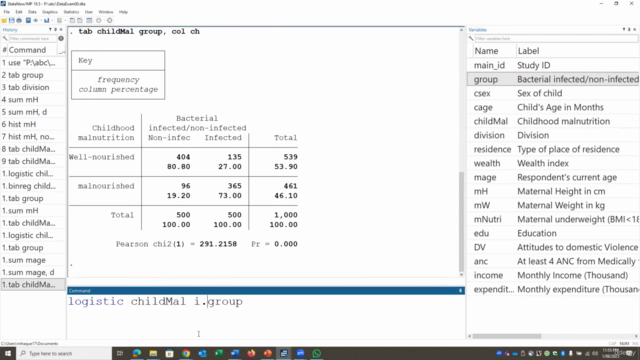The width and height of the screenshot is (640, 360).
Task: Click the History panel filter funnel icon
Action: (50, 30)
